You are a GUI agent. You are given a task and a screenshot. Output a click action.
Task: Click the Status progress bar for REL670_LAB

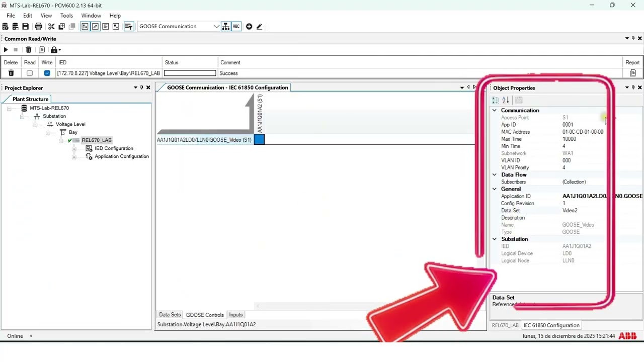[x=190, y=73]
